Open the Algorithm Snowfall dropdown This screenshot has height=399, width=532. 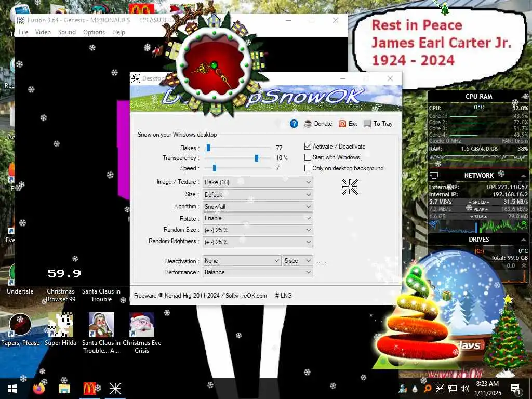[258, 206]
